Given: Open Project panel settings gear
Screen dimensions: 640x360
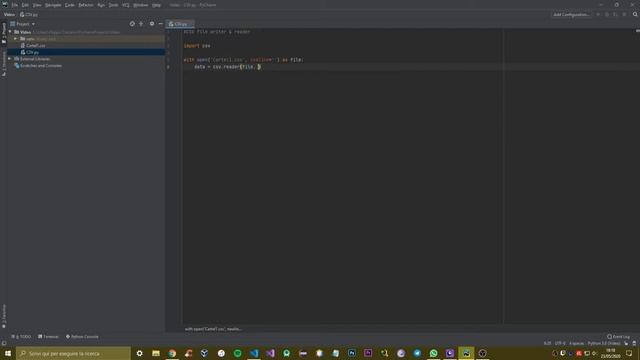Looking at the screenshot, I should (x=152, y=24).
